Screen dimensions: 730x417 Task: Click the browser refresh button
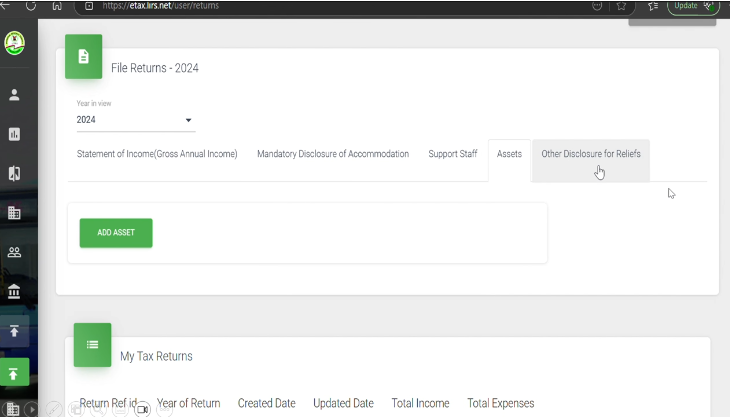31,6
